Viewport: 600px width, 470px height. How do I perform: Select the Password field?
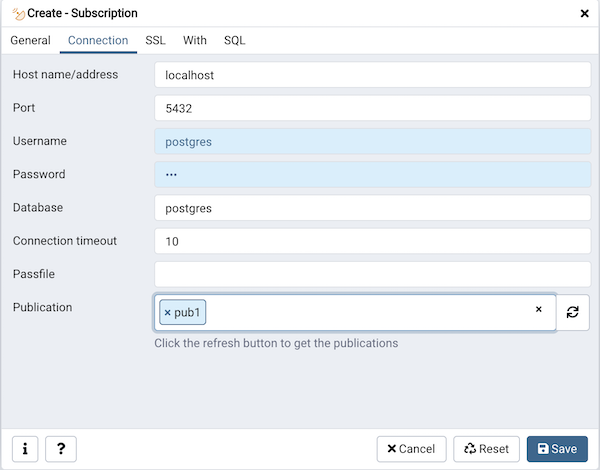pyautogui.click(x=373, y=175)
